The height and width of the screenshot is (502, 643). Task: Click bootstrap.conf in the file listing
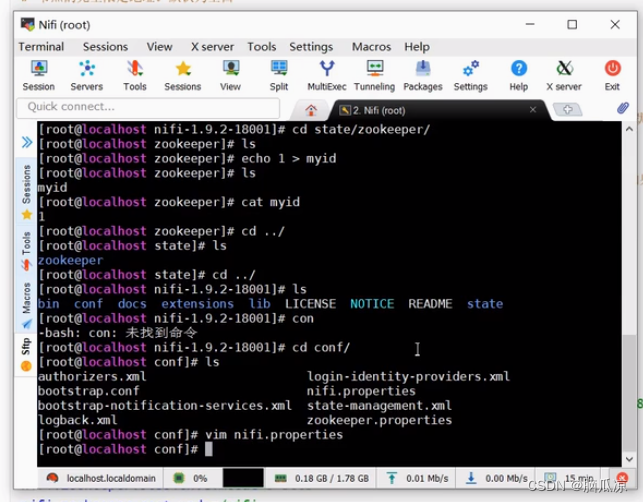[x=89, y=391]
